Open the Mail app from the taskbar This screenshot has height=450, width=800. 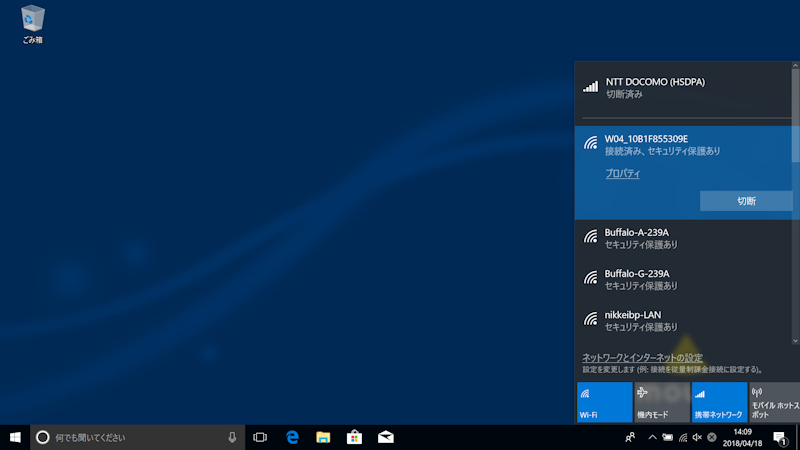(x=385, y=437)
